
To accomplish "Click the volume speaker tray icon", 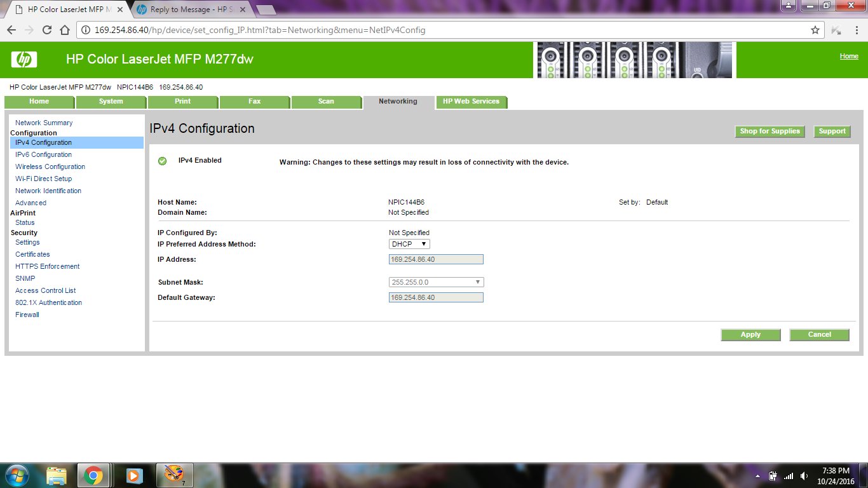I will pos(804,476).
